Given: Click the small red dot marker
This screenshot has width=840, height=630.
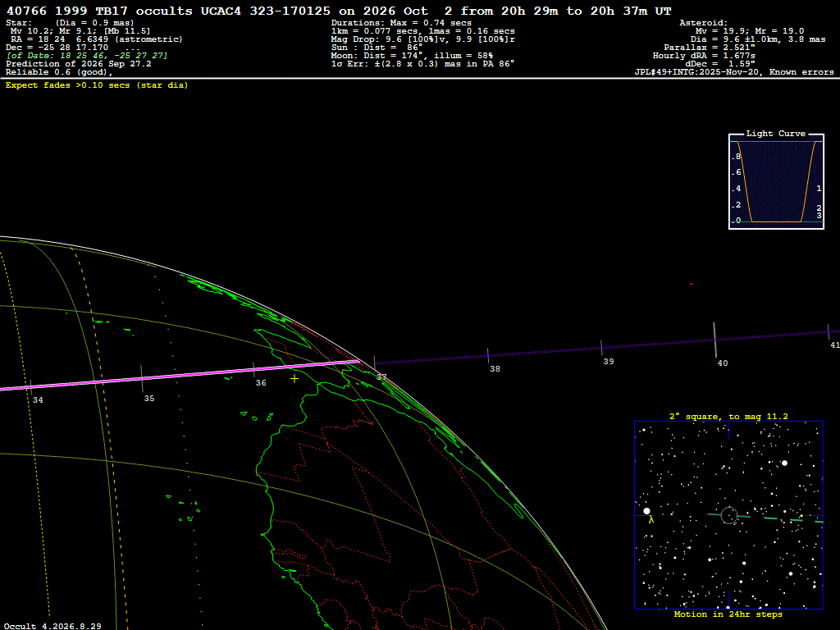Looking at the screenshot, I should tap(692, 284).
